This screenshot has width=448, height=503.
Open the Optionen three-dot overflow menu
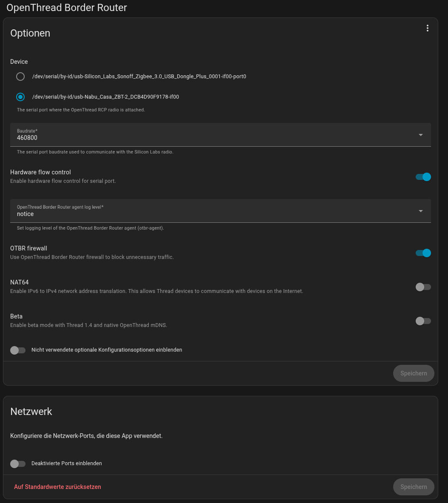(x=427, y=28)
